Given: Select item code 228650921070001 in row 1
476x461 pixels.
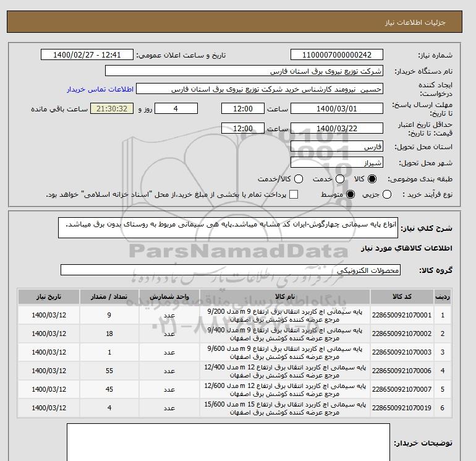Looking at the screenshot, I should [x=402, y=315].
